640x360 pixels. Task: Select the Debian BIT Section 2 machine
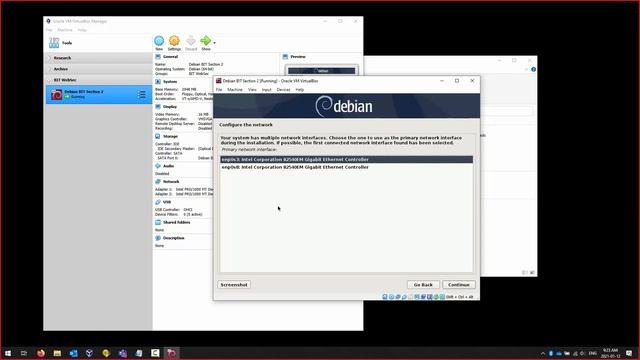point(99,95)
